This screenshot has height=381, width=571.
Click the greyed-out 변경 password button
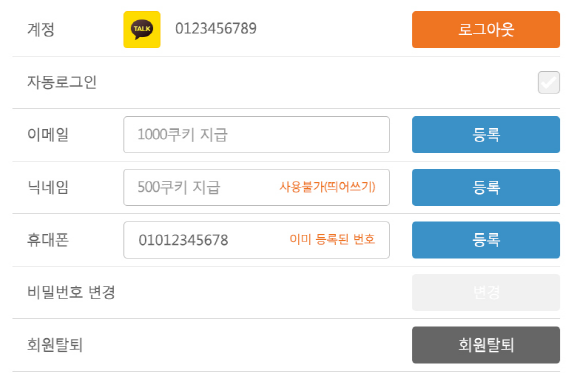[x=486, y=292]
